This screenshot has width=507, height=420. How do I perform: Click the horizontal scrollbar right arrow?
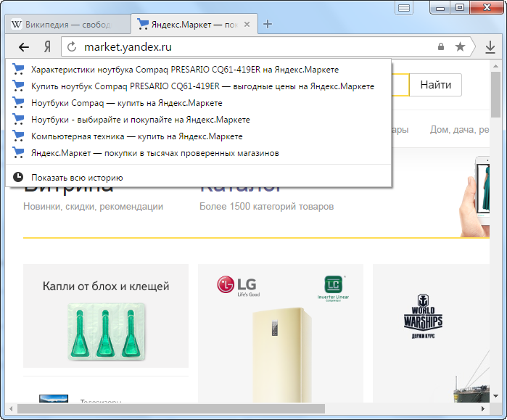point(482,408)
